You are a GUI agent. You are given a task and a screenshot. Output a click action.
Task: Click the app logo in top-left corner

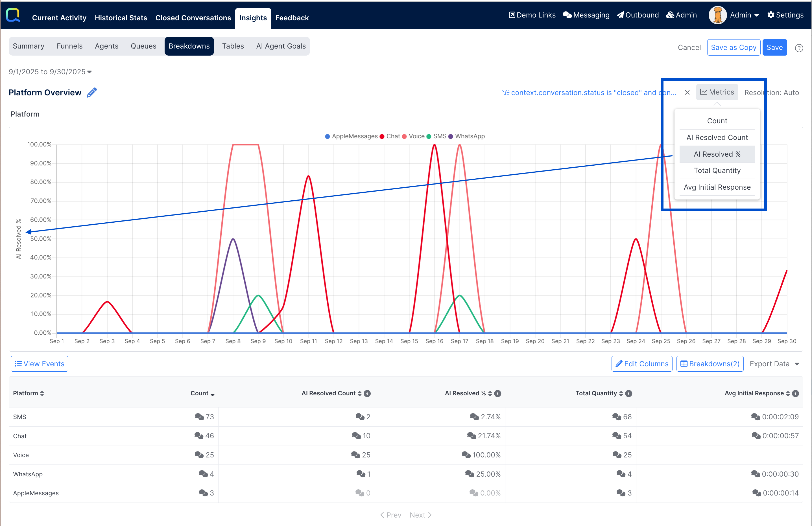click(x=13, y=15)
